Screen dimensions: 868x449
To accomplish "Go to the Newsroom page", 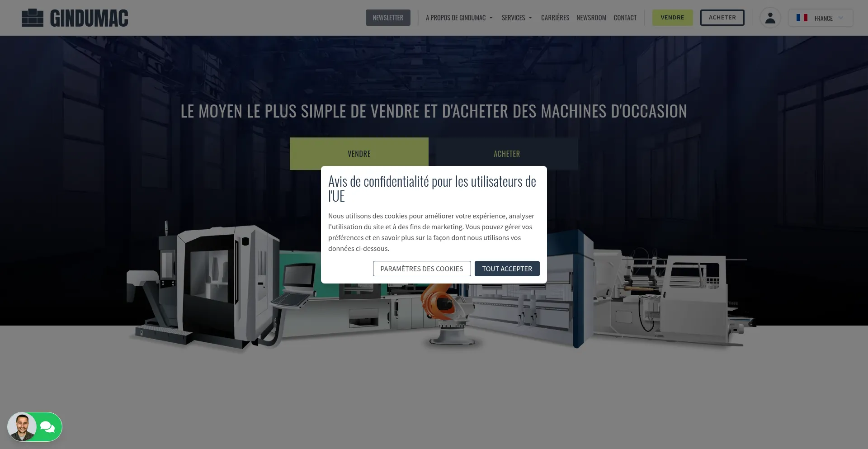I will [x=591, y=18].
